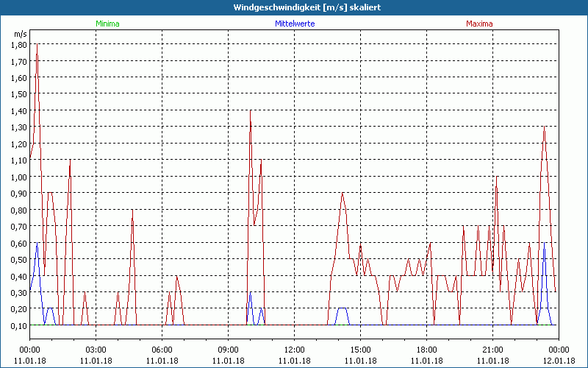The height and width of the screenshot is (368, 588).
Task: Select the blue Mittelwerte legend label
Action: pyautogui.click(x=295, y=24)
